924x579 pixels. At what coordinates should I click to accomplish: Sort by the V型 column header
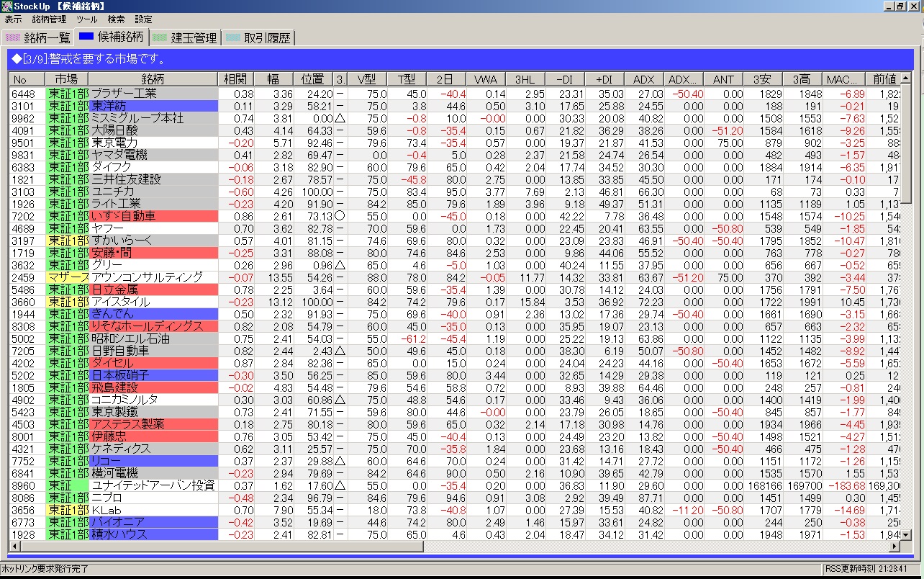pos(367,79)
